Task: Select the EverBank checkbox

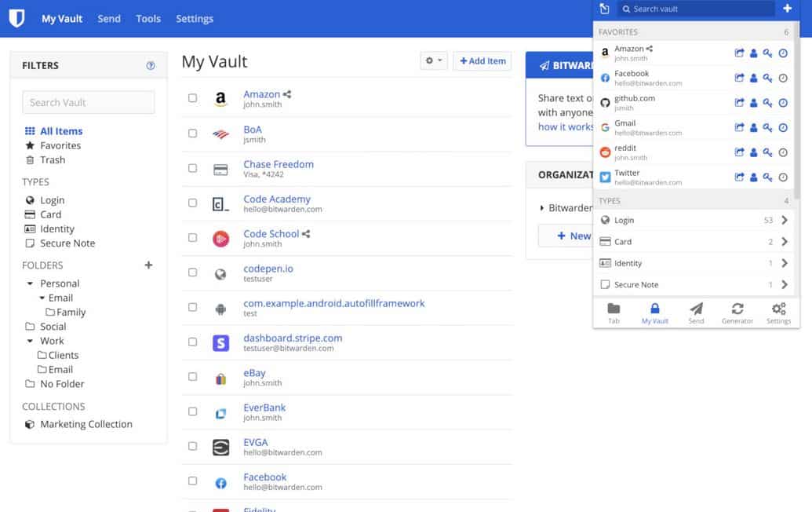Action: pos(192,411)
